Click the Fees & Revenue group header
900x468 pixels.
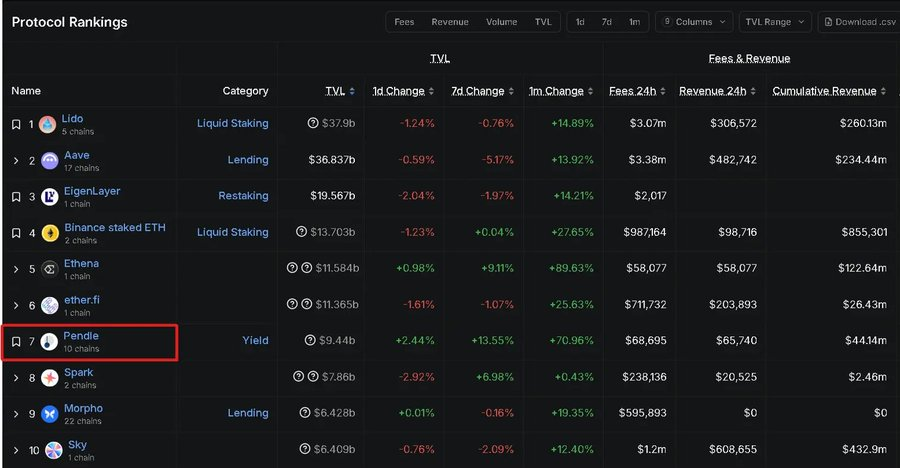click(x=749, y=59)
